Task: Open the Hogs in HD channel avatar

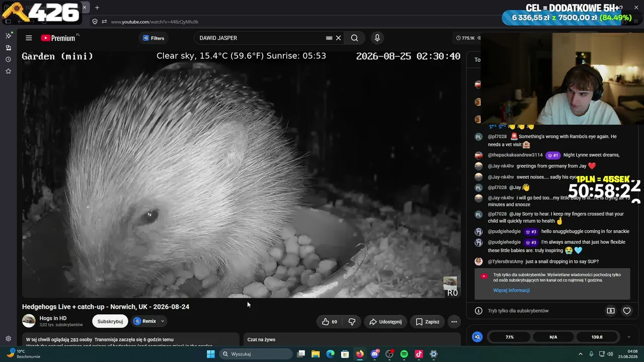Action: click(x=29, y=321)
